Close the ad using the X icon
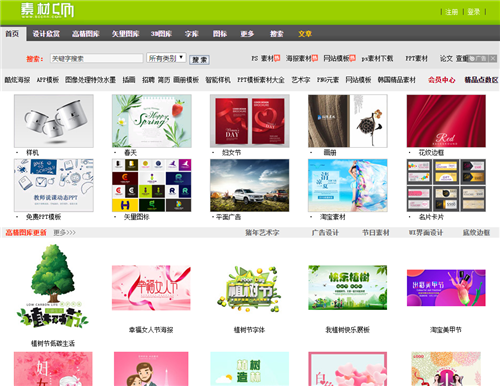This screenshot has height=386, width=500. 493,58
